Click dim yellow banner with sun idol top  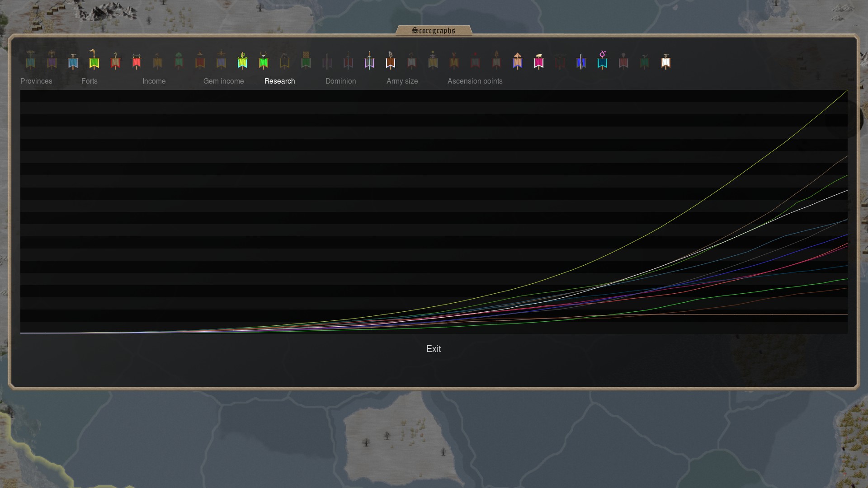tap(433, 60)
